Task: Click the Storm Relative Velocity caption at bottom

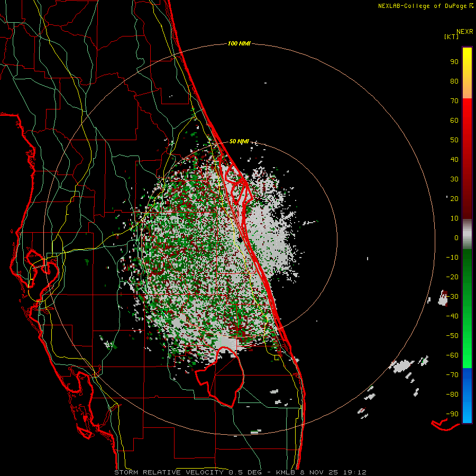Action: coord(240,472)
